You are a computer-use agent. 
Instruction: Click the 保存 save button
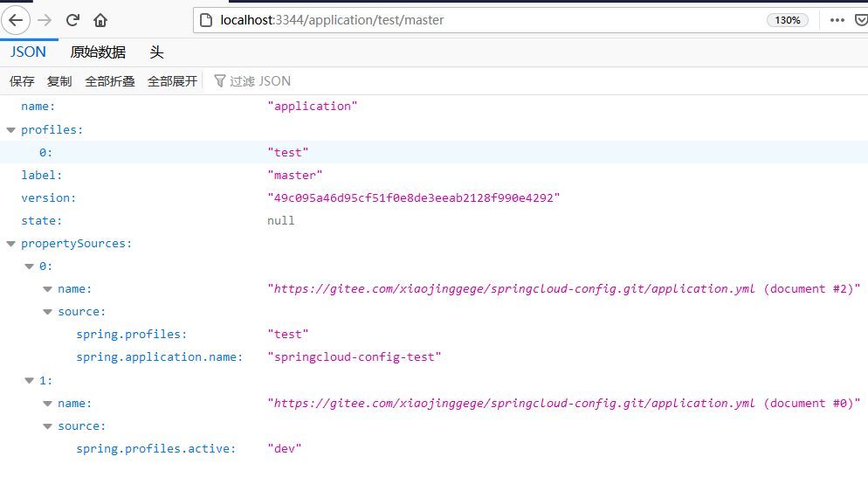(22, 81)
